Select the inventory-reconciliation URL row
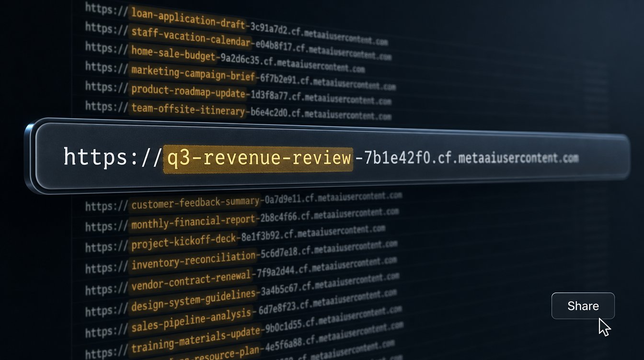Viewport: 644px width, 360px height. click(241, 256)
